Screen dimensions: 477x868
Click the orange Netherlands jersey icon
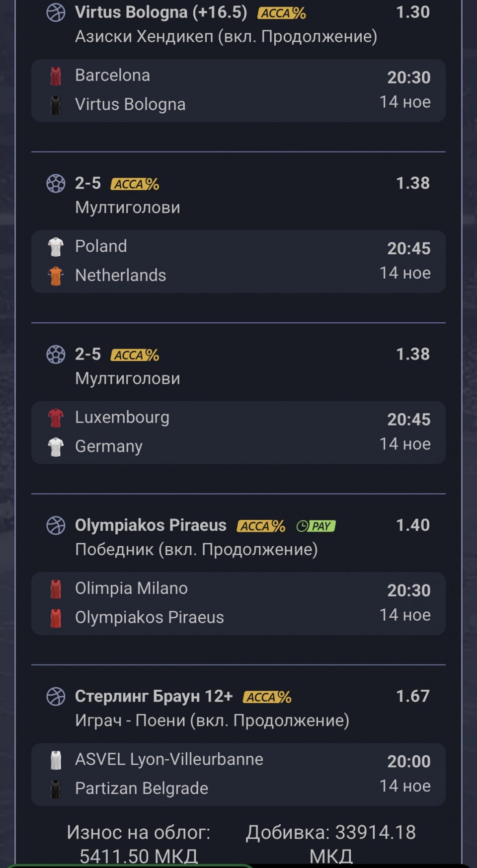pos(56,276)
